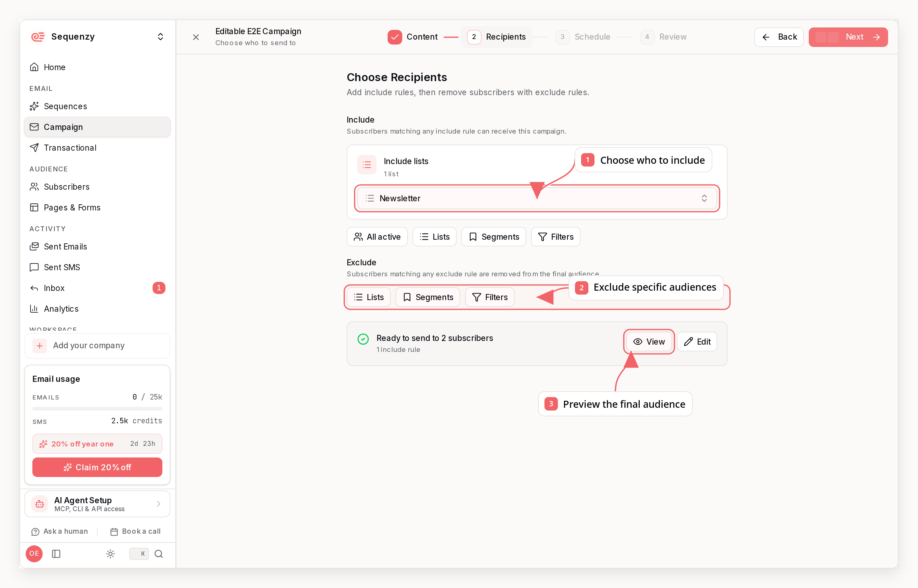Open the OE user avatar
918x588 pixels.
point(34,554)
